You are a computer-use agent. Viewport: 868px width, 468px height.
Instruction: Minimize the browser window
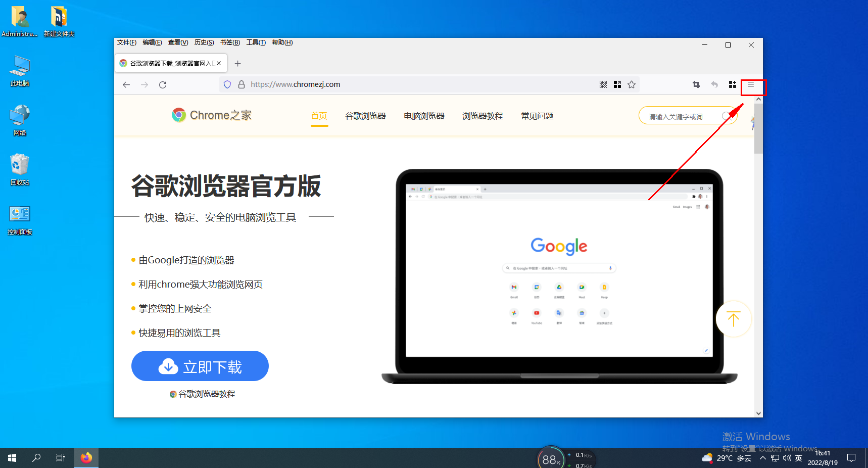(x=705, y=45)
